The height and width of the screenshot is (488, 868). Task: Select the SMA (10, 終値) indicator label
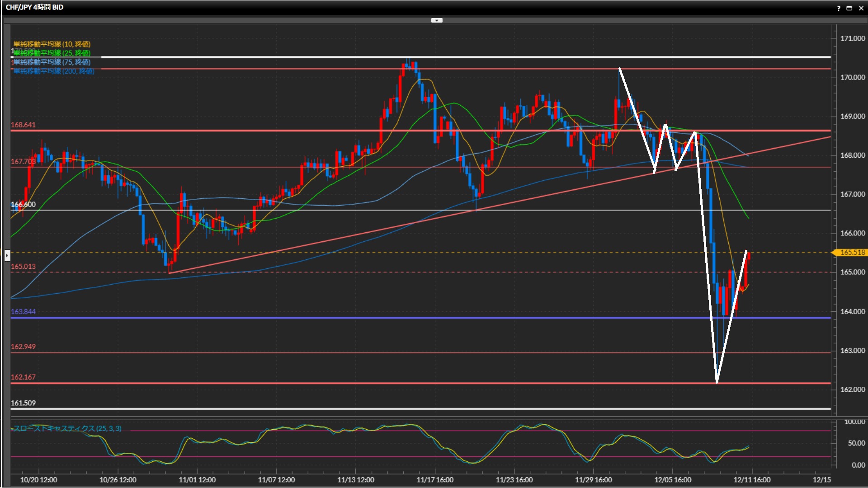[x=52, y=44]
